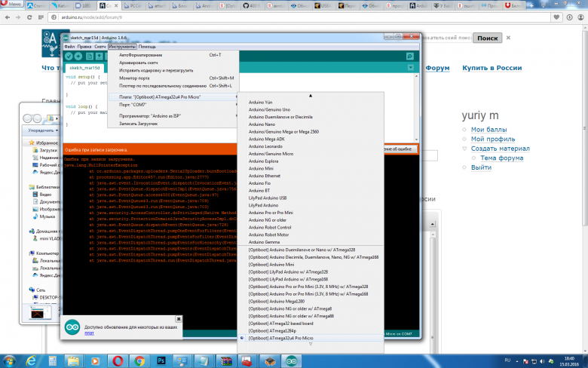Open the Serial Monitor magnifier icon
The image size is (588, 368).
click(410, 57)
